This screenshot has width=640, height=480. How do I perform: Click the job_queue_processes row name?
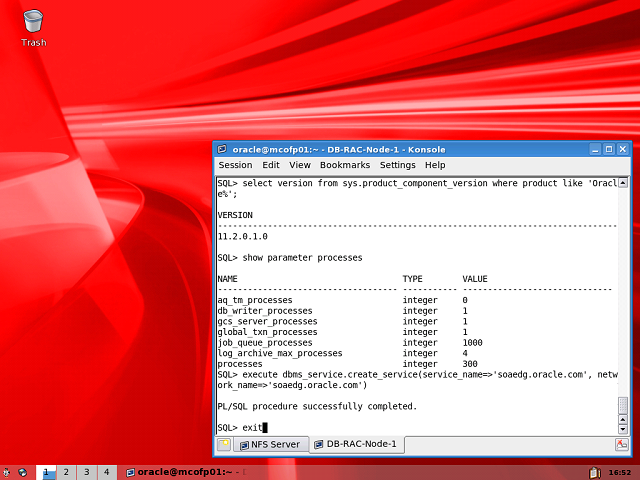pos(265,342)
